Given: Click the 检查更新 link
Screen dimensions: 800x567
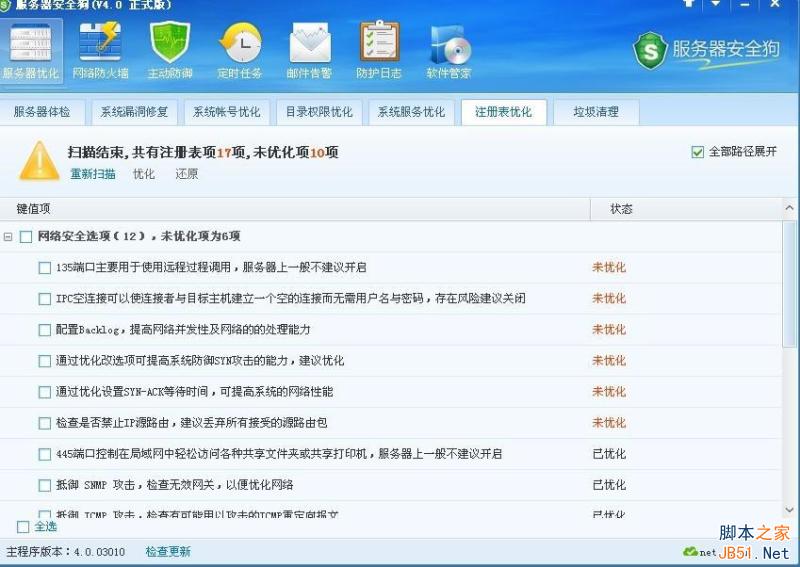Looking at the screenshot, I should [x=167, y=551].
